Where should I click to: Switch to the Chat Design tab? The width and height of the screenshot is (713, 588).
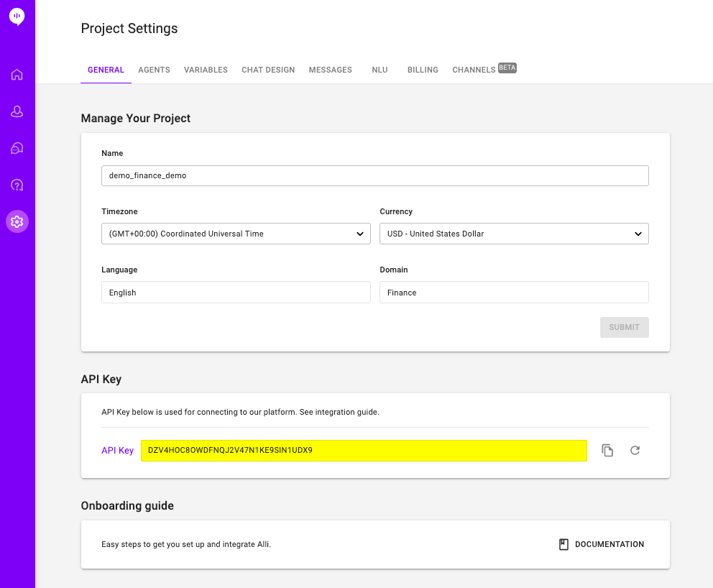(268, 70)
